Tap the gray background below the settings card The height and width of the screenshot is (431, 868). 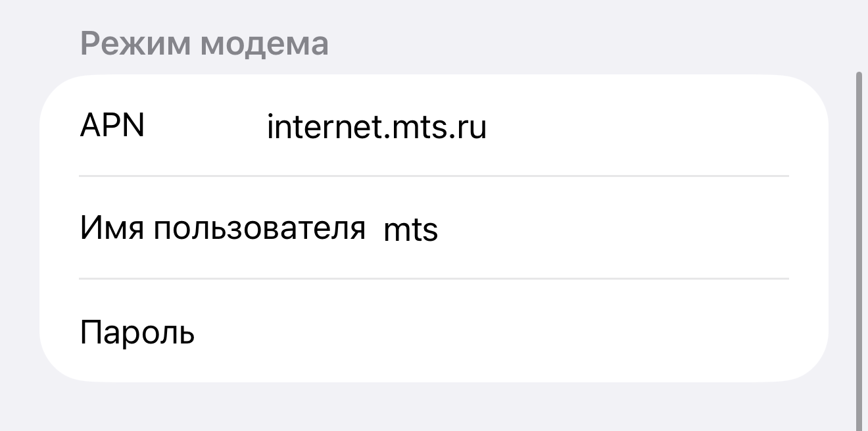click(434, 408)
